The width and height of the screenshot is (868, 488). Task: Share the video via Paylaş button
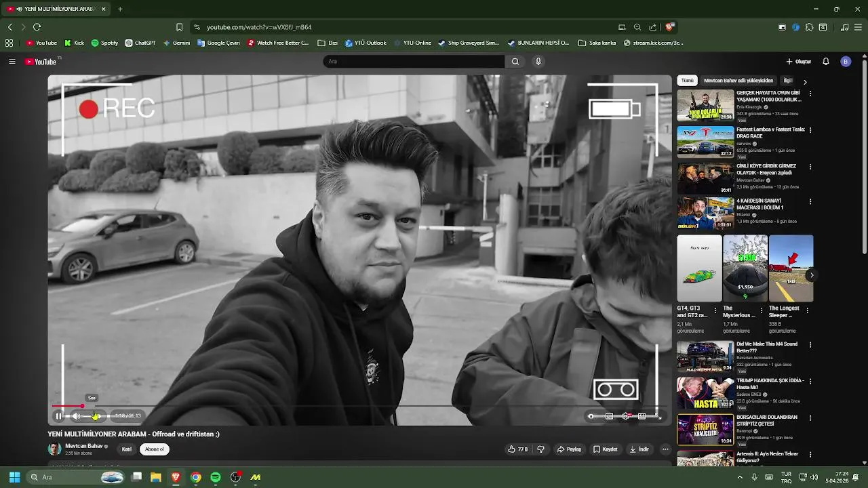point(569,449)
